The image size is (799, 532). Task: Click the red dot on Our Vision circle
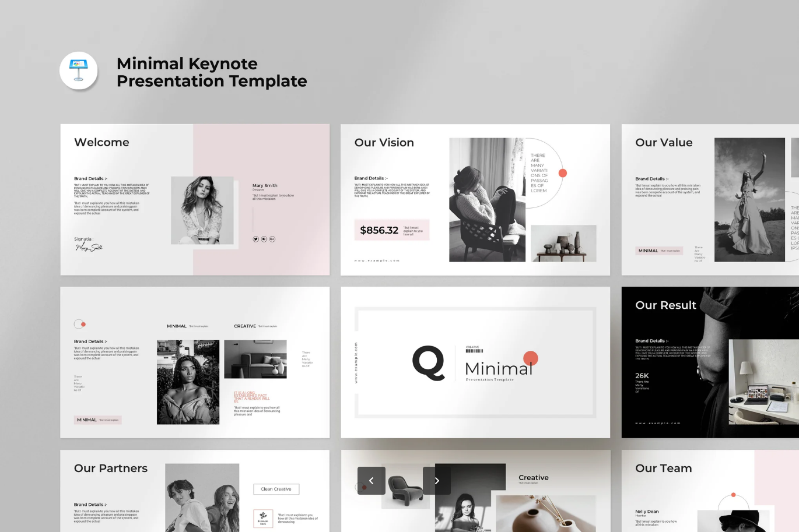point(563,173)
